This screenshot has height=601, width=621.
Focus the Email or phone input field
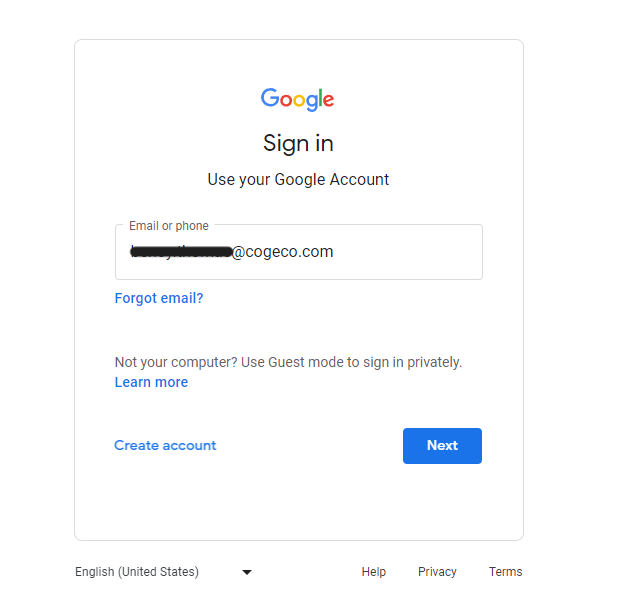coord(299,252)
